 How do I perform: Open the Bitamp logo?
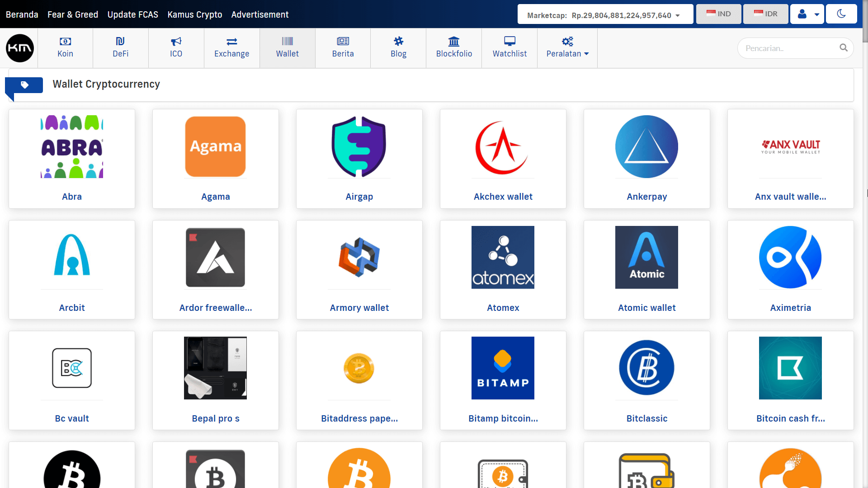point(503,368)
